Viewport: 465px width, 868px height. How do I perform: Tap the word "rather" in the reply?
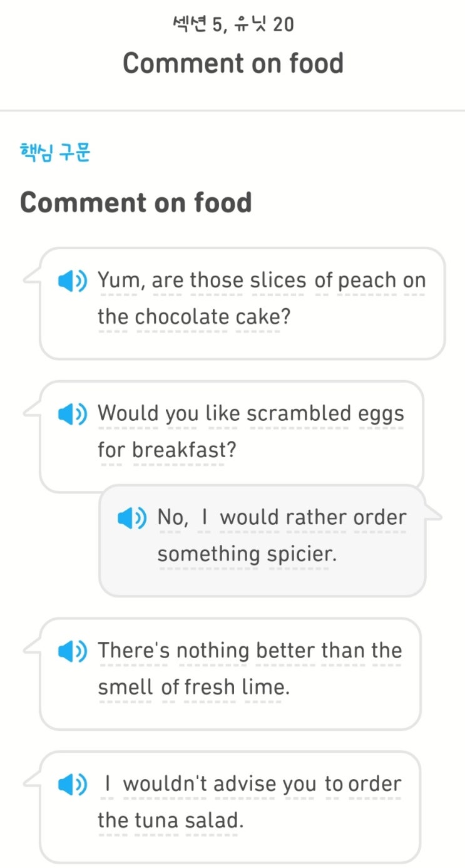317,518
